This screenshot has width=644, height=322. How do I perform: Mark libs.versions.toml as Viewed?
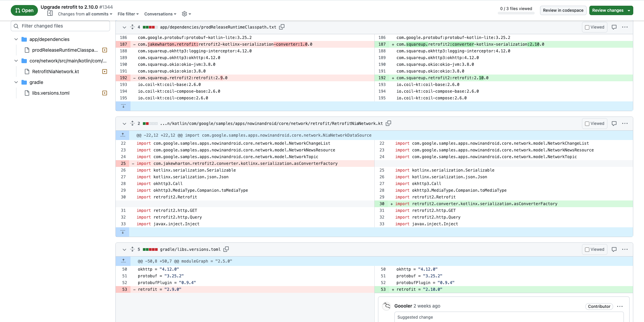coord(595,249)
